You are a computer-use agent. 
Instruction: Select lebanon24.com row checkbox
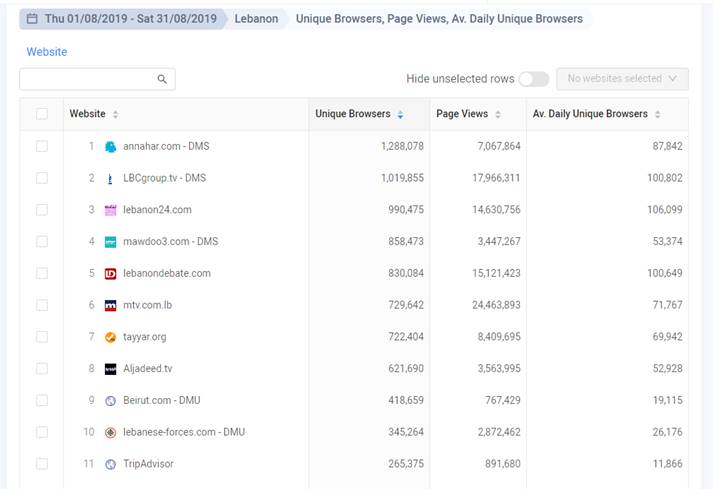pyautogui.click(x=42, y=210)
